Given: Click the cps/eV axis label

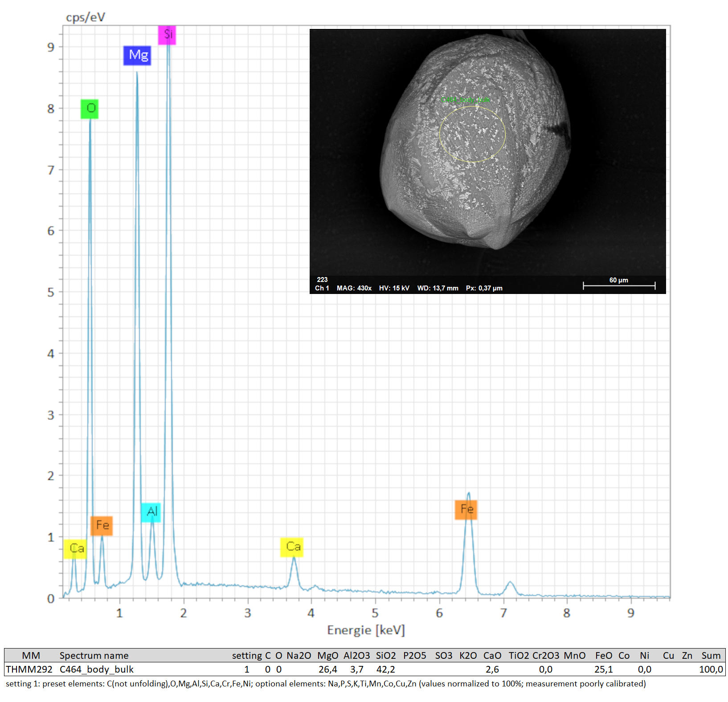Looking at the screenshot, I should 86,17.
